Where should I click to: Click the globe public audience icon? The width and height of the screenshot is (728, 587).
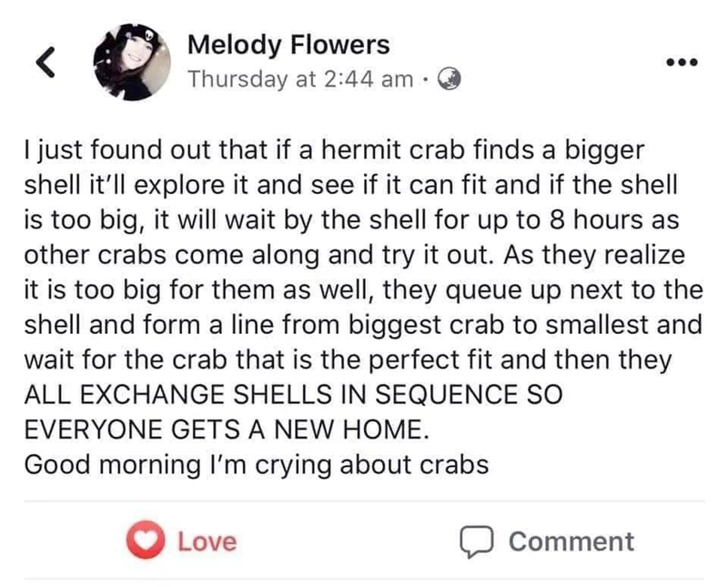[449, 79]
